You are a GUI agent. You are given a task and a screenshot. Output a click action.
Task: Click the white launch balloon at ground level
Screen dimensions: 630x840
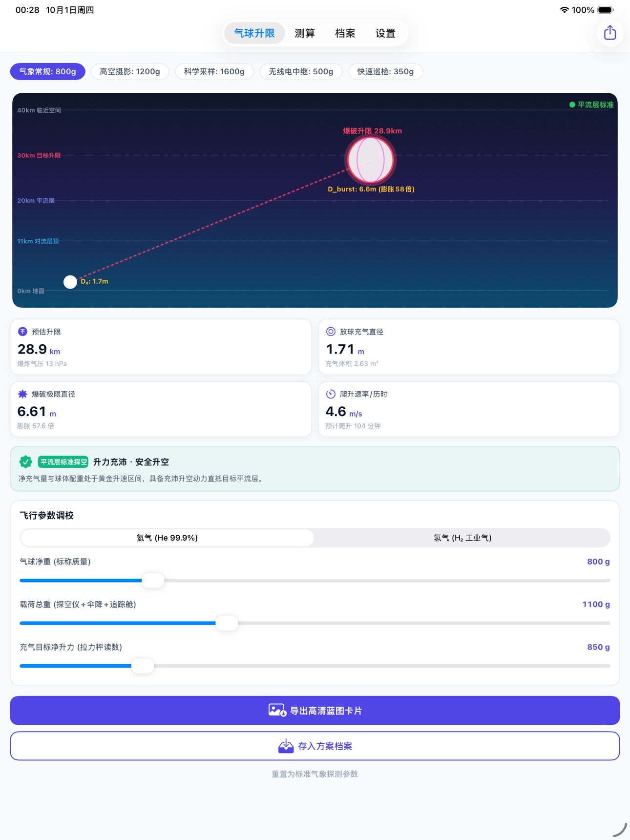coord(70,282)
